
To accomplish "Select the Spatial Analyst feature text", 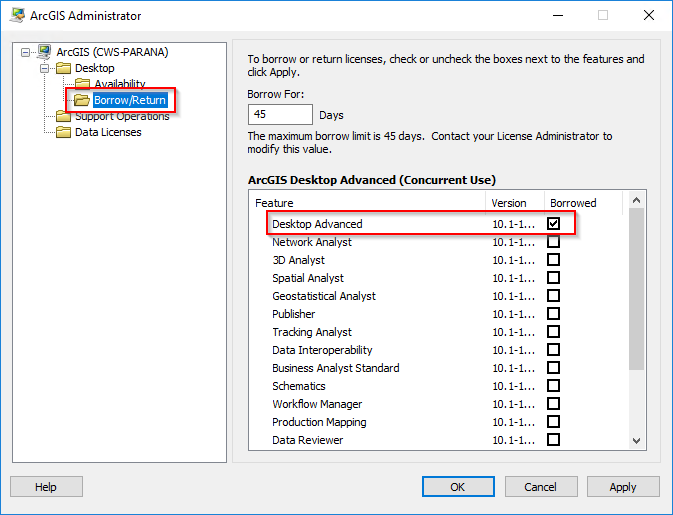I will [x=308, y=278].
